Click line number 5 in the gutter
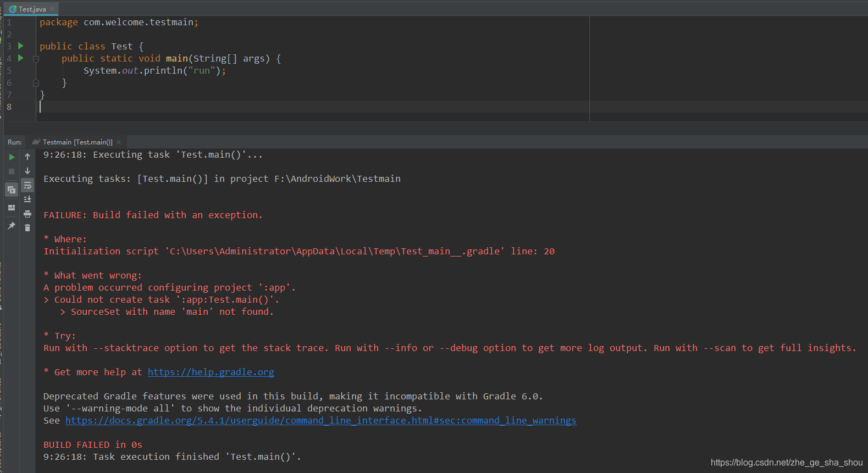 [x=9, y=71]
